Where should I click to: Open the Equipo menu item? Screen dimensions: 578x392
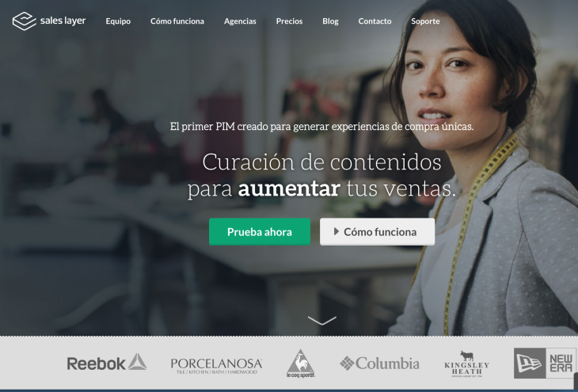point(118,21)
